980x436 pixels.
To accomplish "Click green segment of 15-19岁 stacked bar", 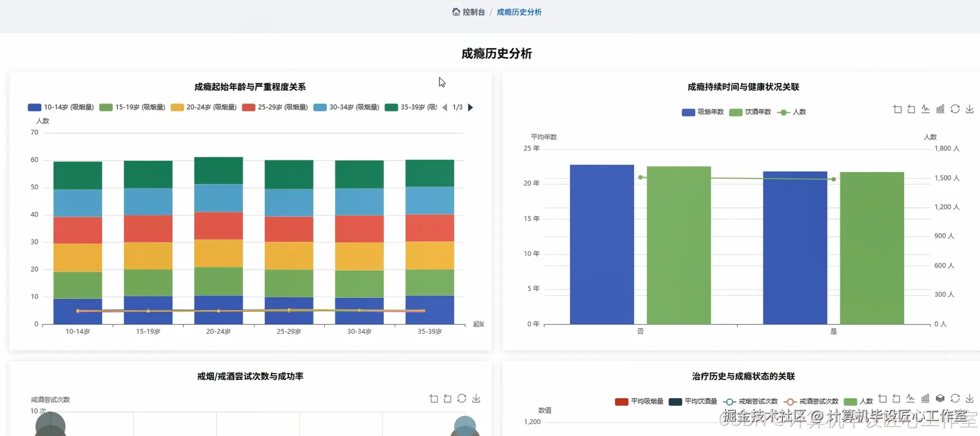I will 148,283.
